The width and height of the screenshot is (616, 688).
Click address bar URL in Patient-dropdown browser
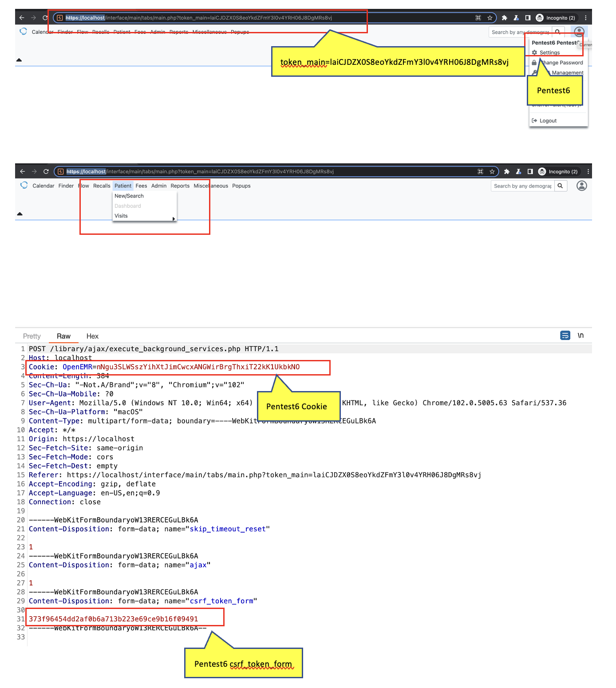click(x=200, y=171)
